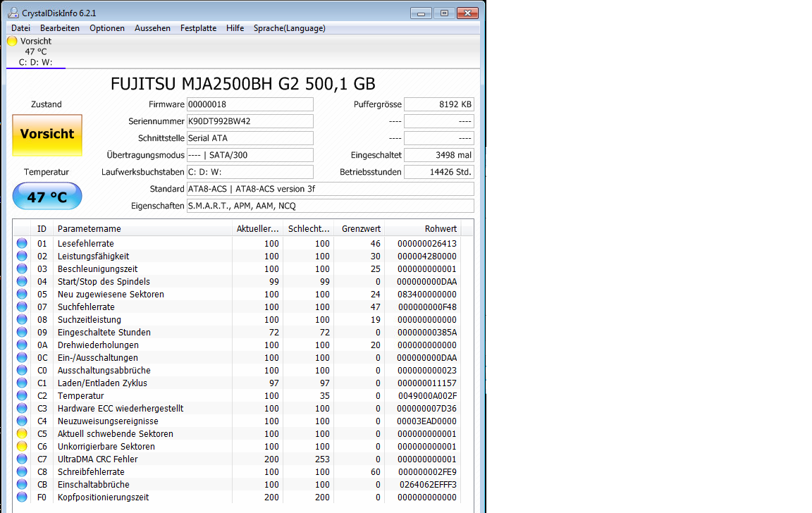
Task: Select the Lesefehlerrate parameter name
Action: click(85, 243)
